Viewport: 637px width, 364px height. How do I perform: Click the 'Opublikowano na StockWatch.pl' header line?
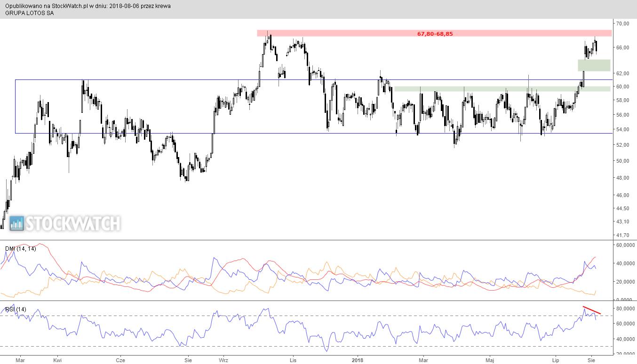(x=88, y=6)
